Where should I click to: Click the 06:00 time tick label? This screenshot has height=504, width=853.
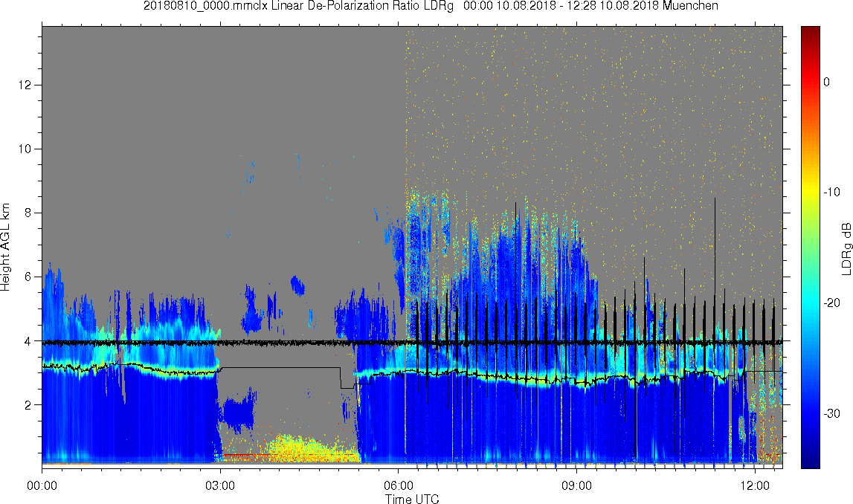pos(398,485)
